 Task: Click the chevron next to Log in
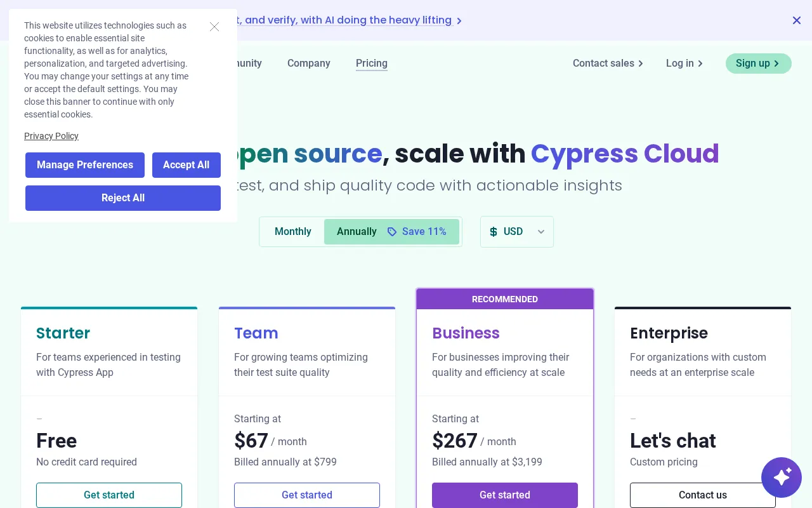(x=700, y=63)
